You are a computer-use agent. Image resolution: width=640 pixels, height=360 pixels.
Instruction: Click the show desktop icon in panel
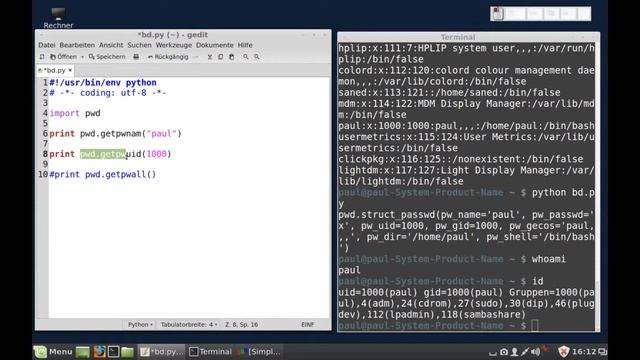[82, 351]
